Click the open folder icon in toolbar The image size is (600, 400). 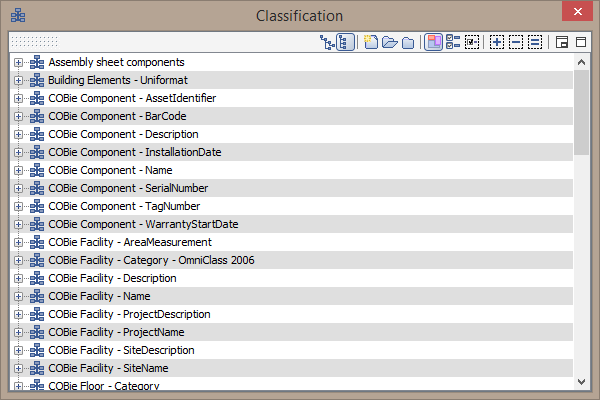(x=389, y=42)
